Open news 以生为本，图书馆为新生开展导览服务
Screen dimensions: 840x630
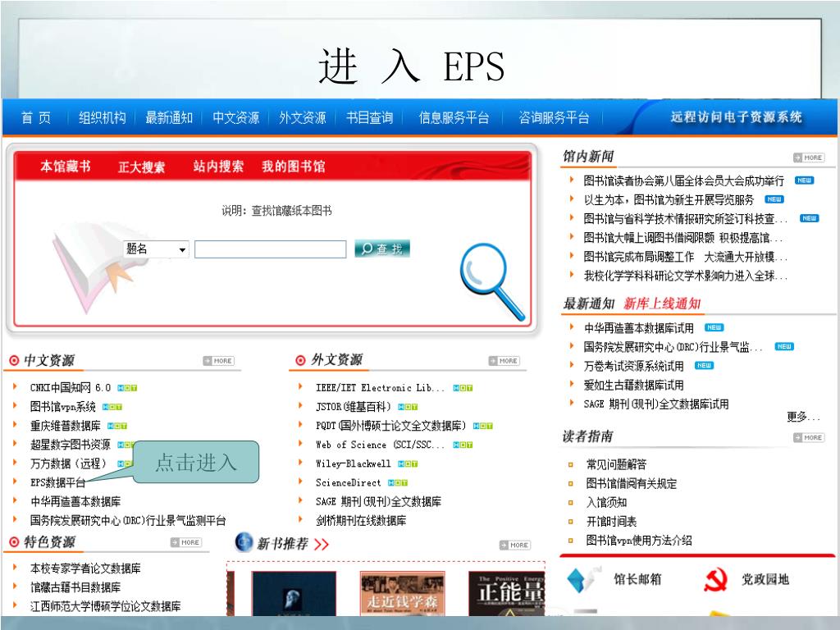pyautogui.click(x=669, y=200)
